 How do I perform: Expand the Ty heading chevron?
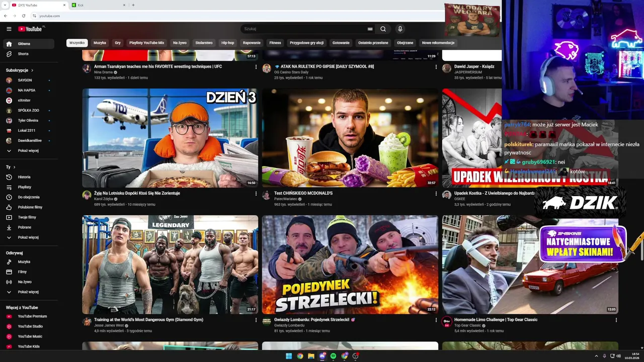coord(14,167)
